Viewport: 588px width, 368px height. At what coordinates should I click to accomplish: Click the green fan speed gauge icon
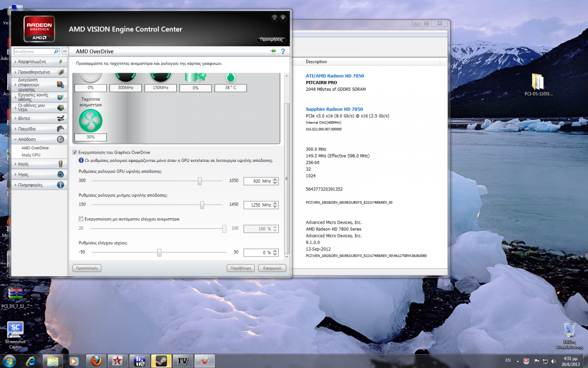coord(91,121)
